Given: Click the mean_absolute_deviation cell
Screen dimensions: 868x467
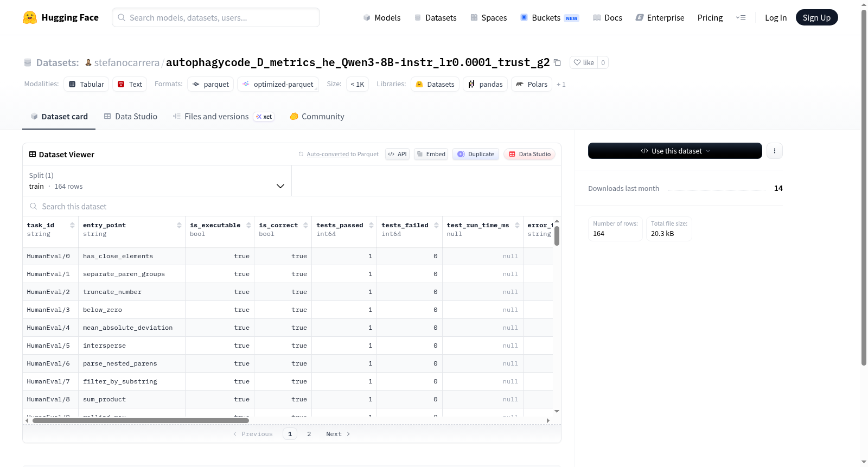Looking at the screenshot, I should (132, 328).
